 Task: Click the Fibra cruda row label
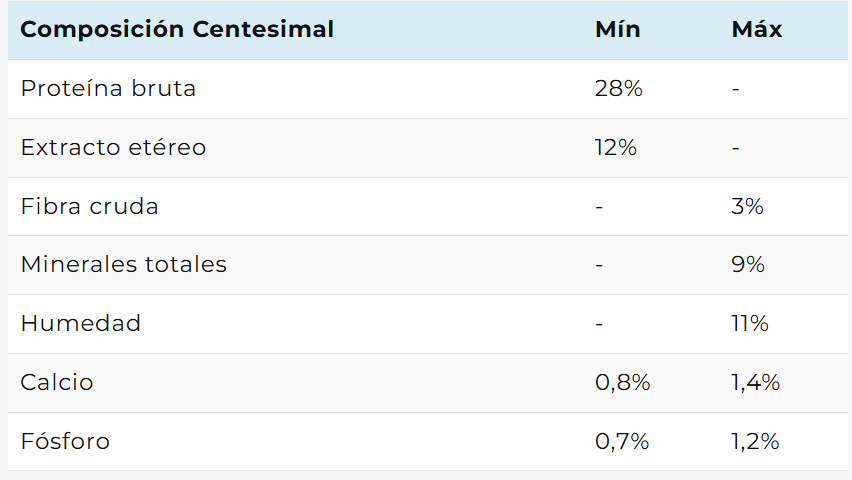[89, 206]
